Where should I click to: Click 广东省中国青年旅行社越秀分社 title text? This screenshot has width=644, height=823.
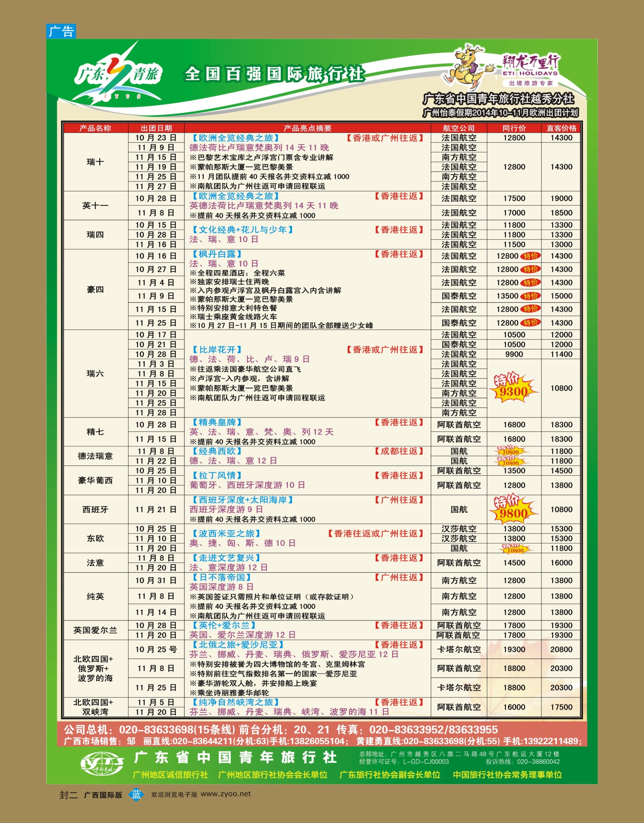click(x=499, y=99)
